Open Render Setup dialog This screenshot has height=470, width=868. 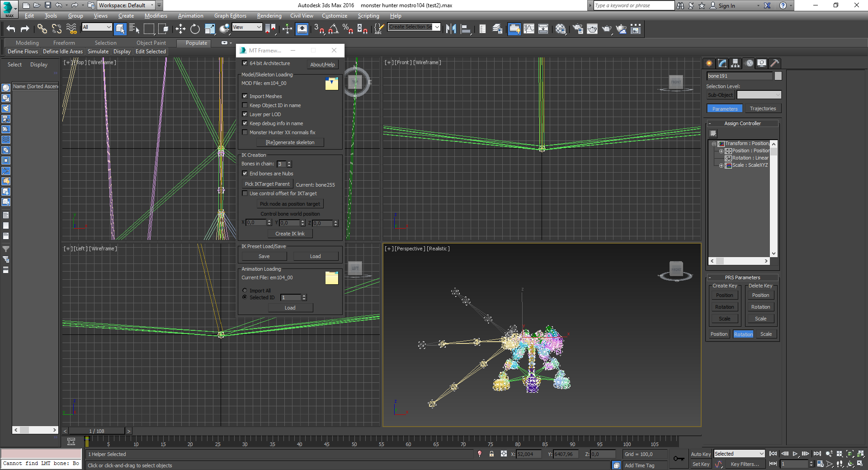tap(577, 28)
